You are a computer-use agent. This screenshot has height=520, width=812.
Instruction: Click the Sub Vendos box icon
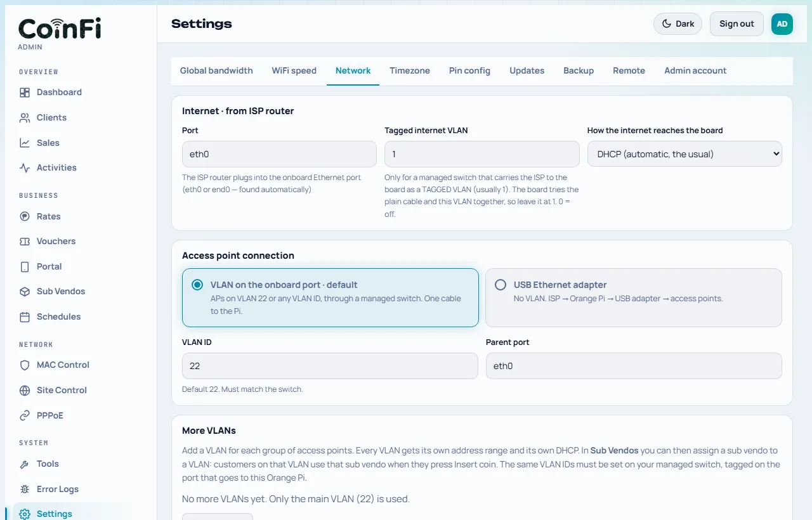coord(25,292)
